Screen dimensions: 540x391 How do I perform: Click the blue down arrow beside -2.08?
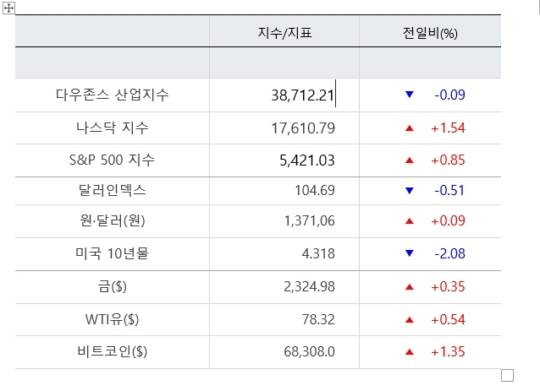click(x=409, y=253)
